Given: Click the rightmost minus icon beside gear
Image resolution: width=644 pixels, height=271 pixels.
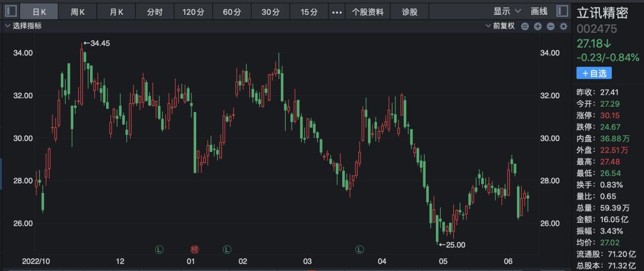Looking at the screenshot, I should coord(550,26).
